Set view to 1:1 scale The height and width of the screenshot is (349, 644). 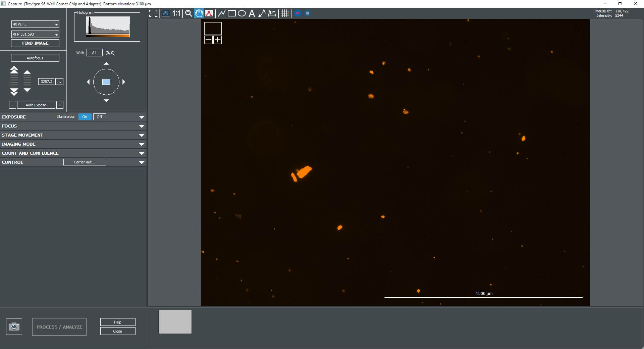pos(176,13)
